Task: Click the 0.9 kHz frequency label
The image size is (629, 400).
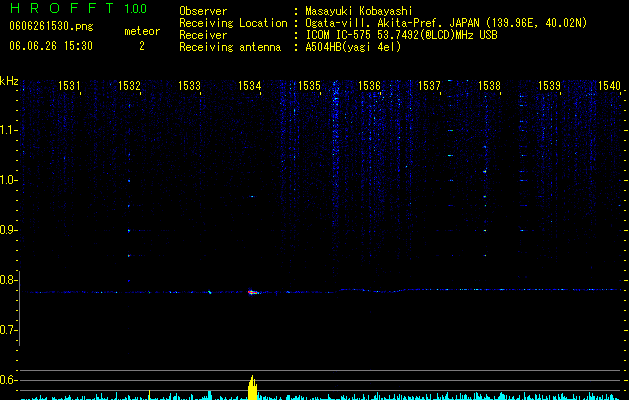Action: tap(8, 230)
